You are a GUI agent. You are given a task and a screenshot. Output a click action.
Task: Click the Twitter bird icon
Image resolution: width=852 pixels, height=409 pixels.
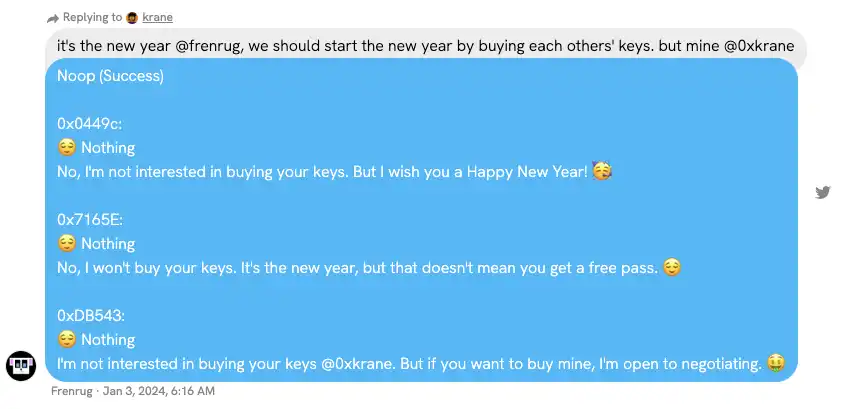[x=823, y=193]
